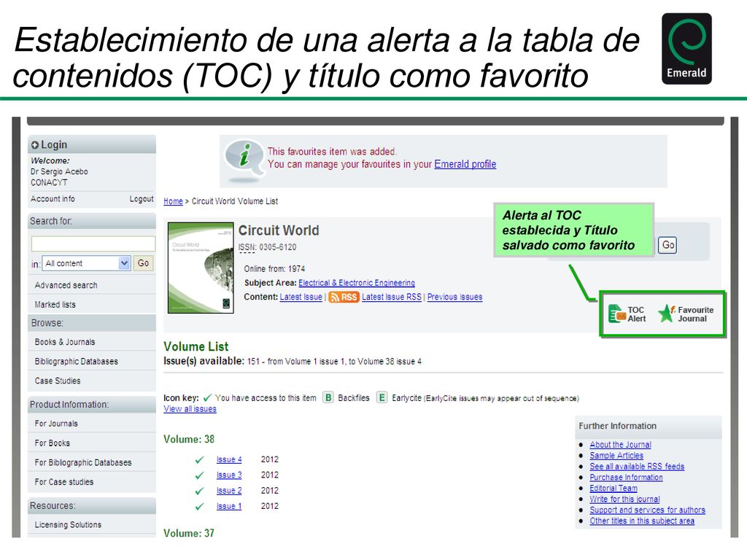Click the Circuit World journal title
Screen dimensions: 747x560
tap(279, 231)
